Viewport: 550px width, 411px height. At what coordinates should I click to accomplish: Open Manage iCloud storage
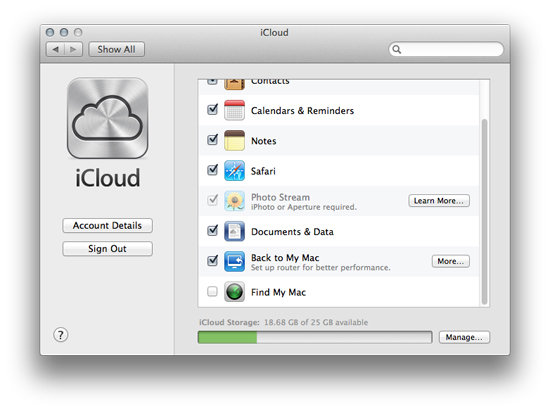click(x=464, y=337)
